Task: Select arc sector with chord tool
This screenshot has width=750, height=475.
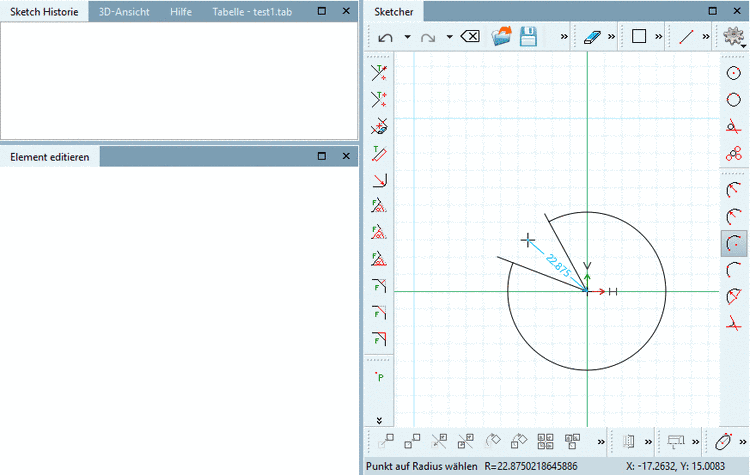Action: pos(734,297)
